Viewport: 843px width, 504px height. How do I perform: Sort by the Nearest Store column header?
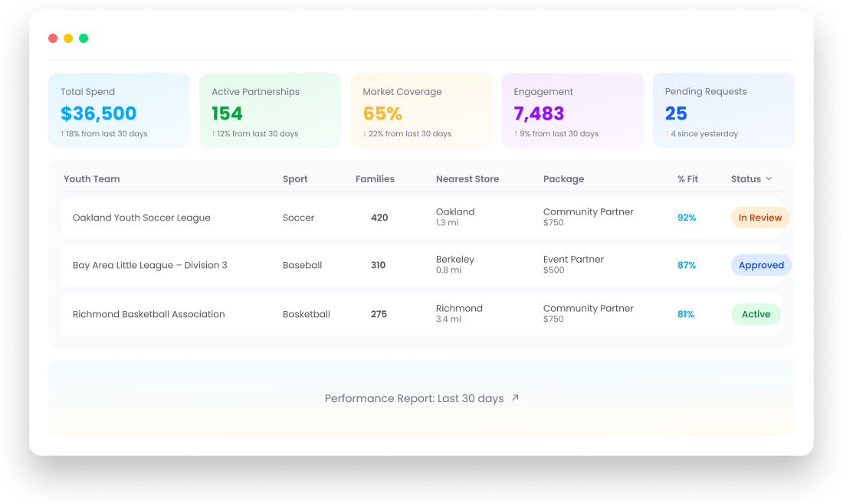coord(467,179)
